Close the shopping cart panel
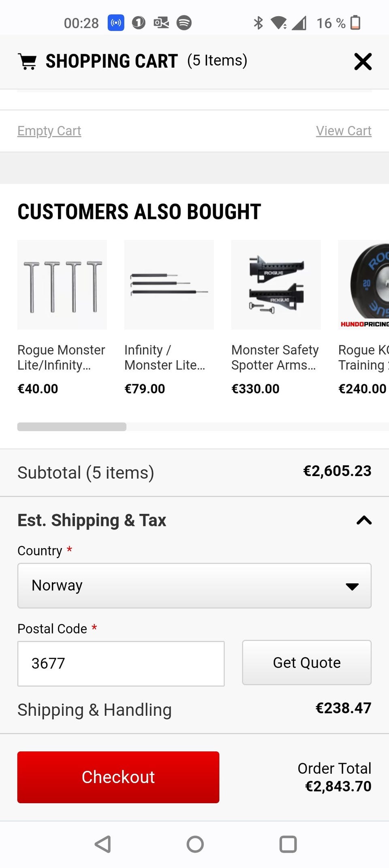 363,62
